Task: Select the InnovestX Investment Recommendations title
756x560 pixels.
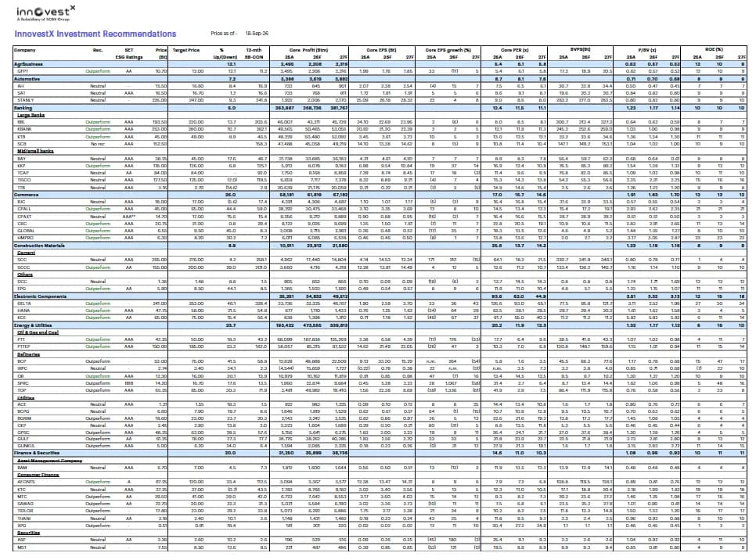Action: tap(95, 34)
